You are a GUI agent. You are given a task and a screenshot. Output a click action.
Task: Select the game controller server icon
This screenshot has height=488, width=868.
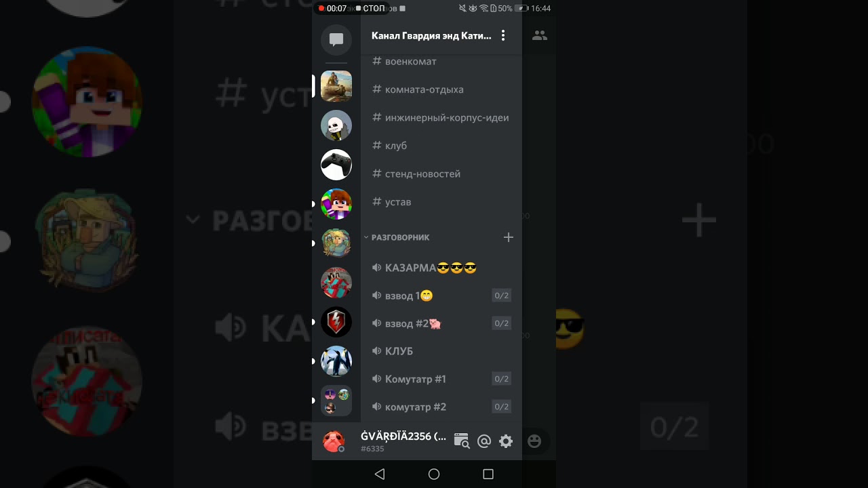point(336,165)
